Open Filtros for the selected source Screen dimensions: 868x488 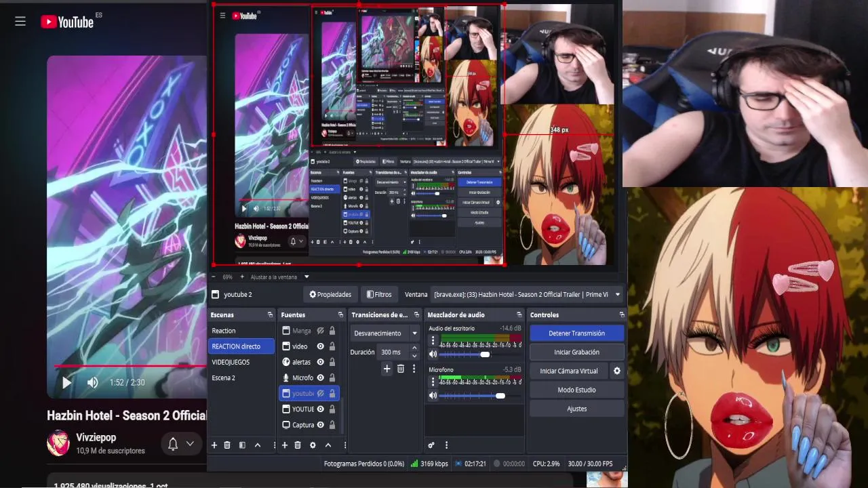pyautogui.click(x=379, y=294)
